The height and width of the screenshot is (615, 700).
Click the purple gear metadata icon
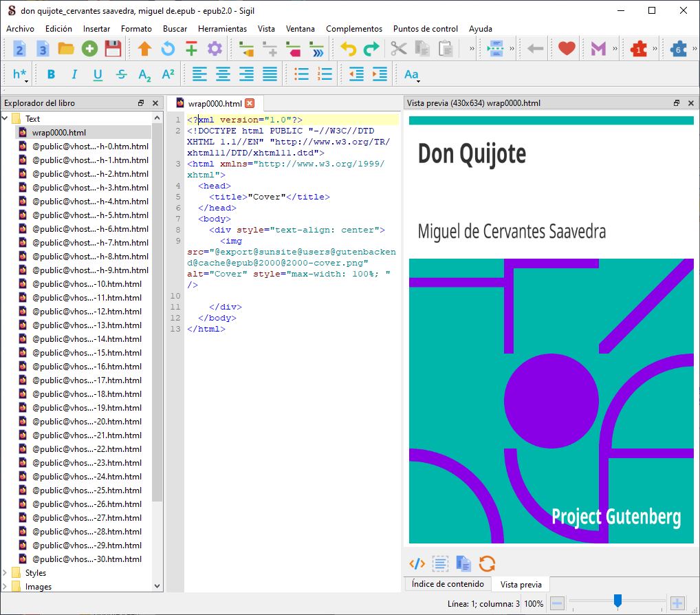[215, 49]
